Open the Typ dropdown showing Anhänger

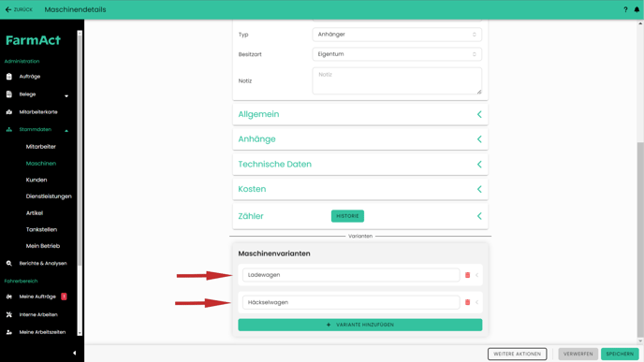coord(397,35)
